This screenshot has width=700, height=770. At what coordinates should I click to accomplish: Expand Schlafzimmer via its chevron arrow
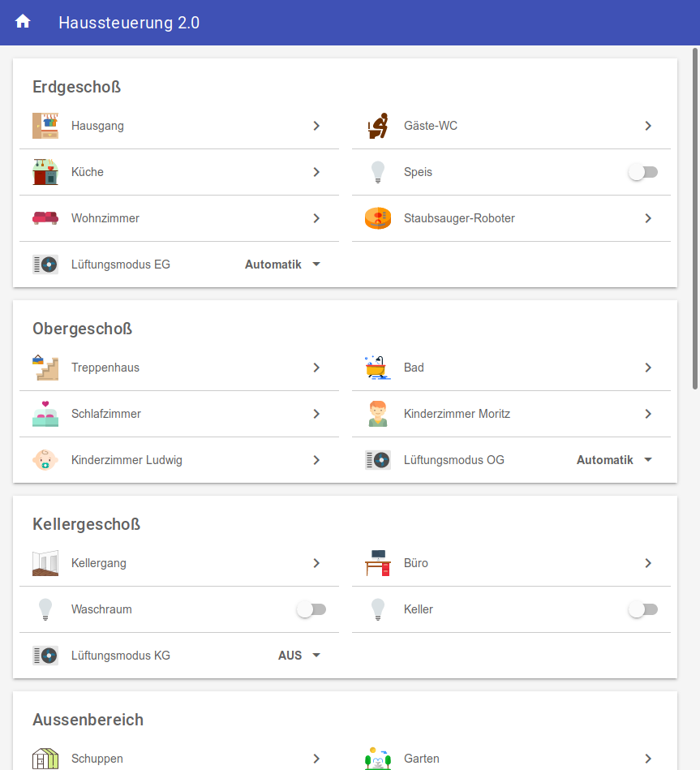316,414
